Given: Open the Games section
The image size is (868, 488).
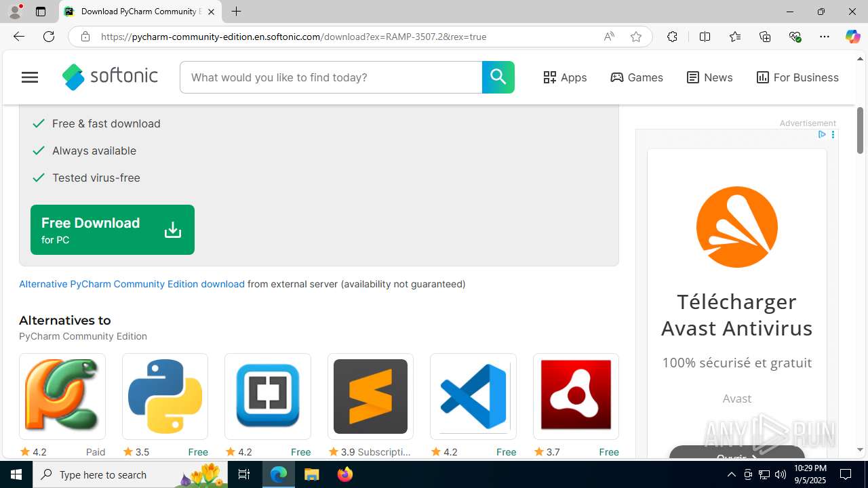Looking at the screenshot, I should [x=637, y=77].
